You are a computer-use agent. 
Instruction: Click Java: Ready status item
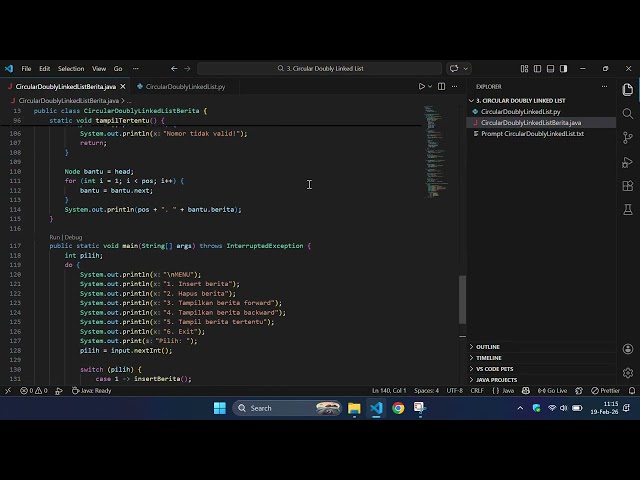pyautogui.click(x=91, y=391)
